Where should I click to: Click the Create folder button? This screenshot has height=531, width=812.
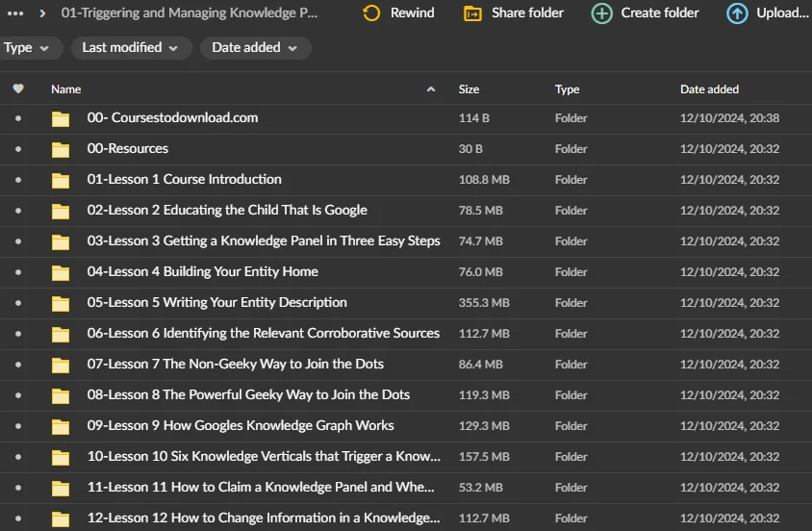click(646, 13)
